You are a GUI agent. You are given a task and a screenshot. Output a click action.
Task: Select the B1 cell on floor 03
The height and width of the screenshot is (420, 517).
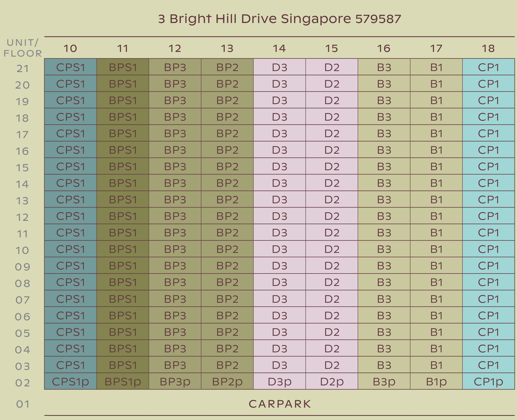(x=436, y=364)
